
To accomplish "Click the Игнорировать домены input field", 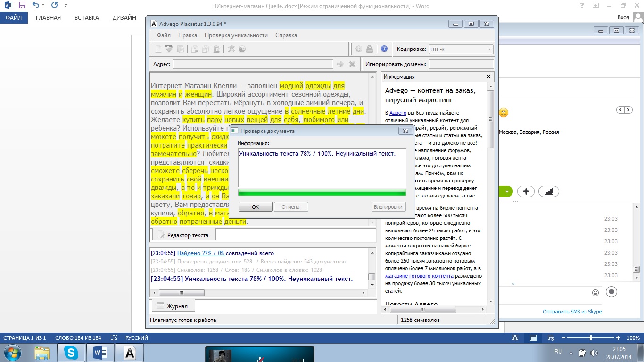I will click(x=462, y=64).
